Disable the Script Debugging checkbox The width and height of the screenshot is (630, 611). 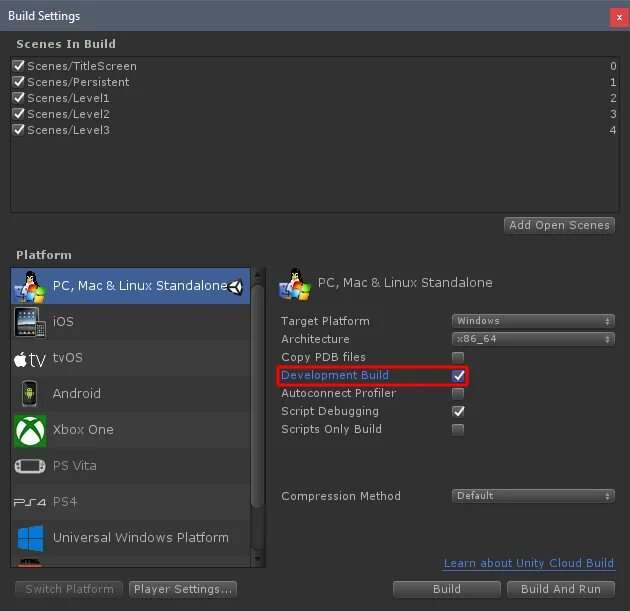(x=458, y=411)
